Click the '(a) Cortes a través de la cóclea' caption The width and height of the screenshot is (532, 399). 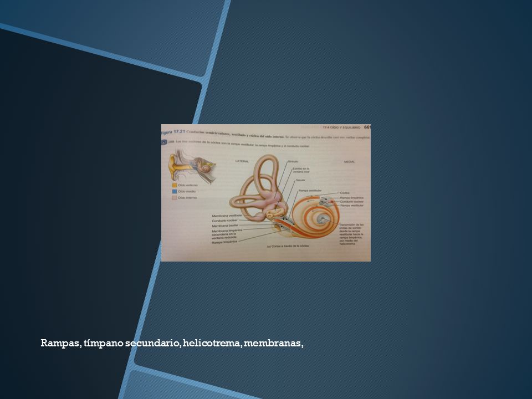288,246
